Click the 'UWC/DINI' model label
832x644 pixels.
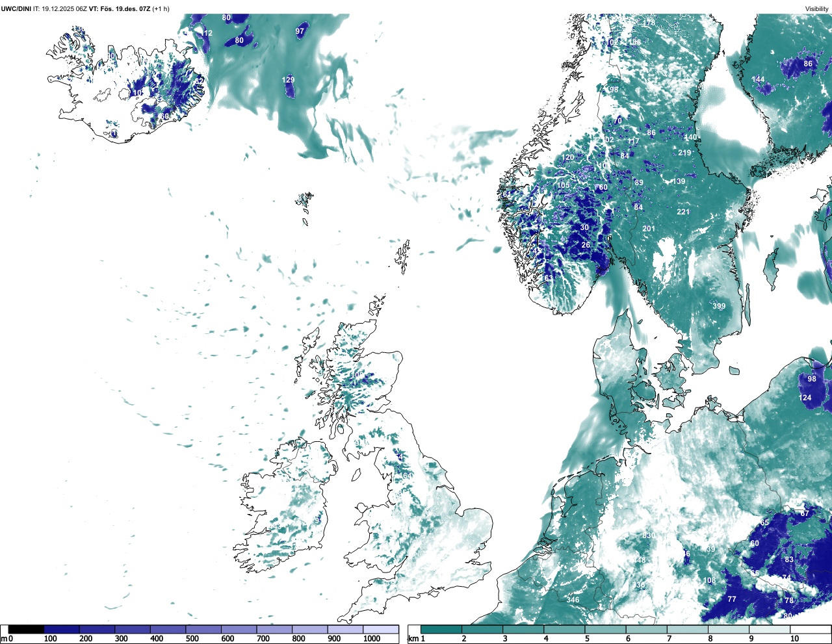point(16,8)
